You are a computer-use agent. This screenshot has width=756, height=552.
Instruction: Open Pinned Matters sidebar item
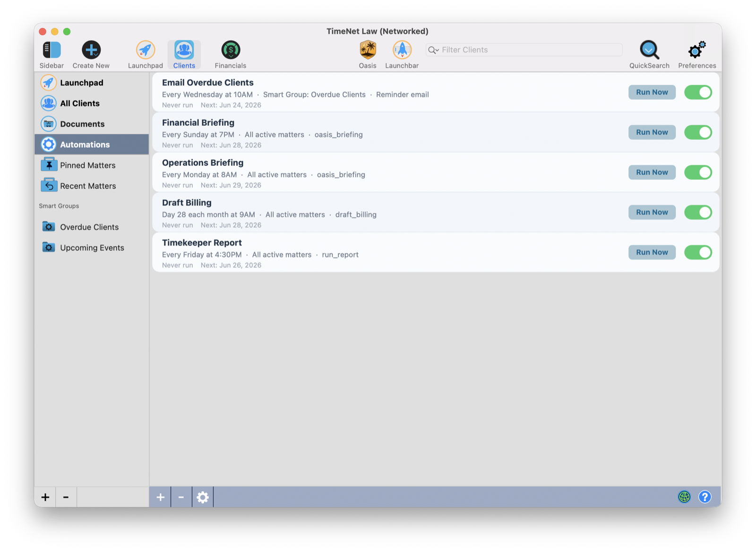92,165
